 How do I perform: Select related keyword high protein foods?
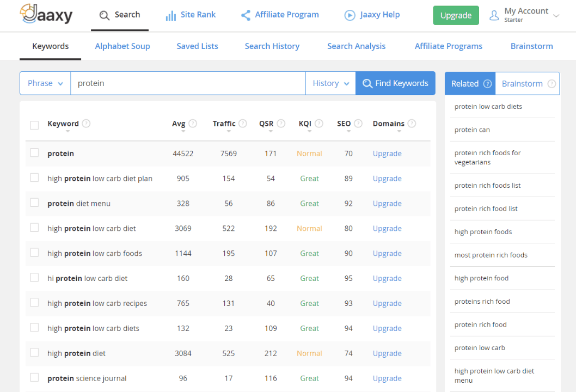(x=483, y=232)
